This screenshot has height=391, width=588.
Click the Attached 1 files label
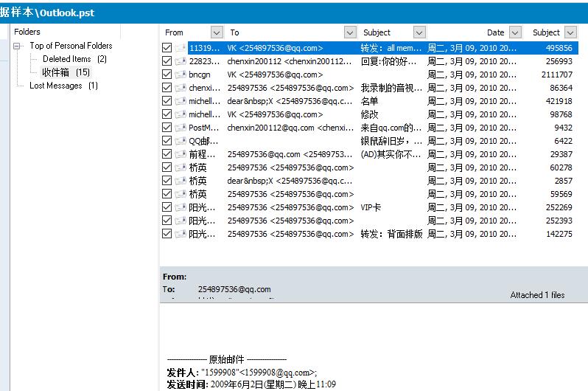[x=537, y=295]
